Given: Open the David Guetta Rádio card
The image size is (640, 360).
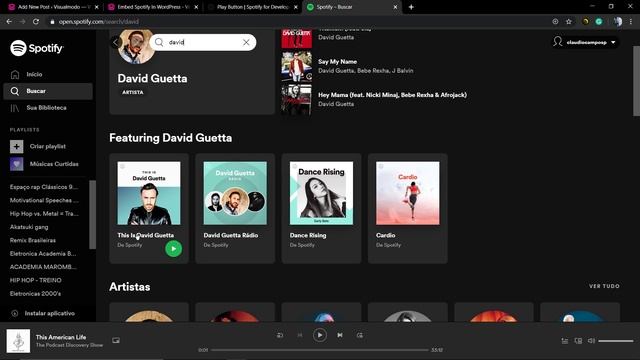Looking at the screenshot, I should point(235,209).
